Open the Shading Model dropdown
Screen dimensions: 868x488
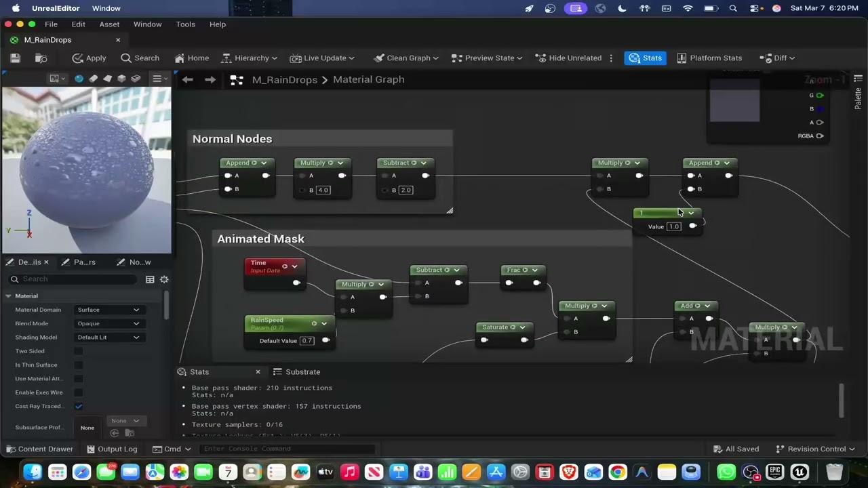pyautogui.click(x=108, y=338)
